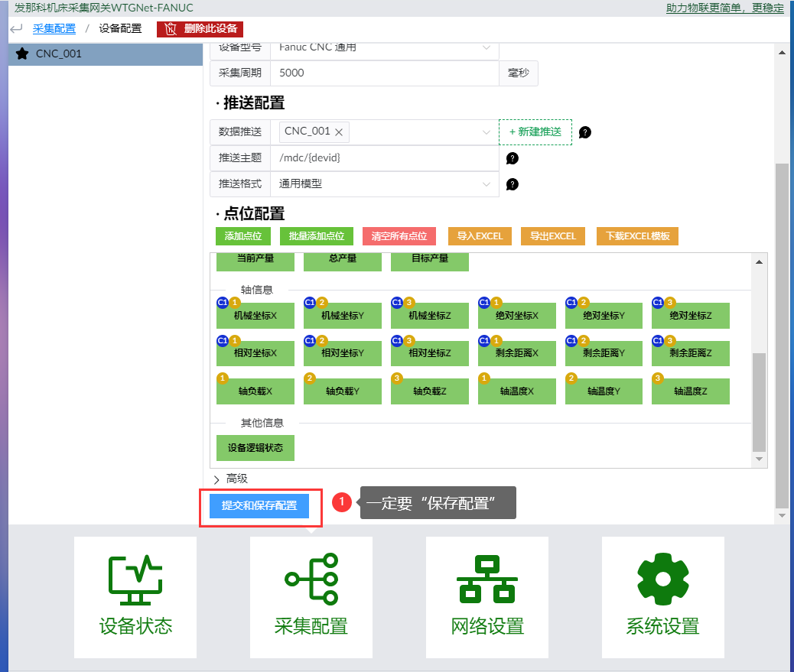Expand the 高级 section

pyautogui.click(x=230, y=479)
